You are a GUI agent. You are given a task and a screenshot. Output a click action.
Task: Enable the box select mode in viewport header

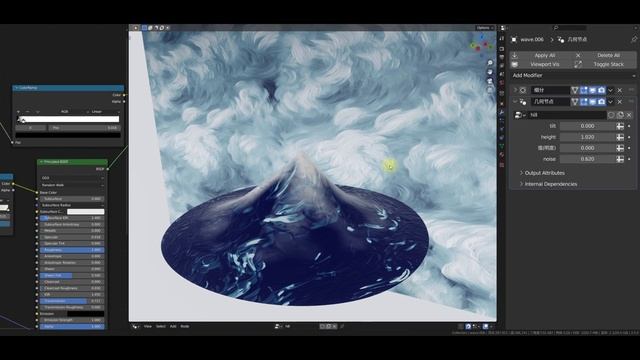144,28
